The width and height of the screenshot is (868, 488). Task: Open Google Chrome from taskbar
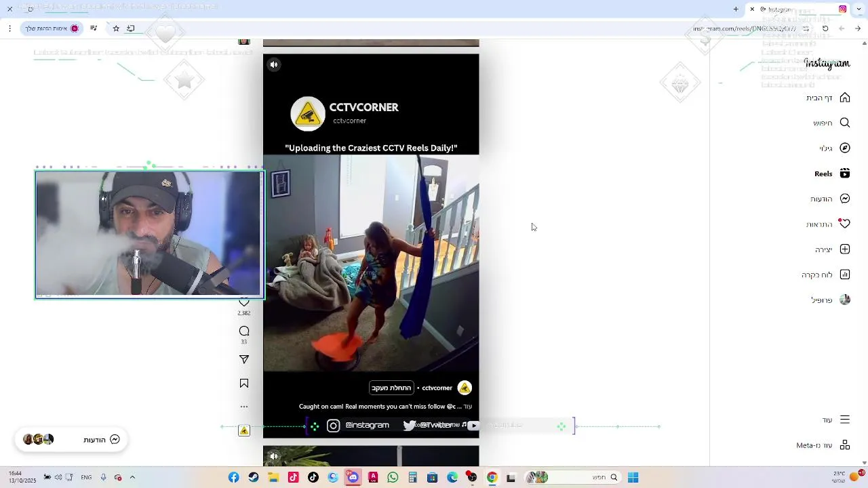(x=492, y=477)
